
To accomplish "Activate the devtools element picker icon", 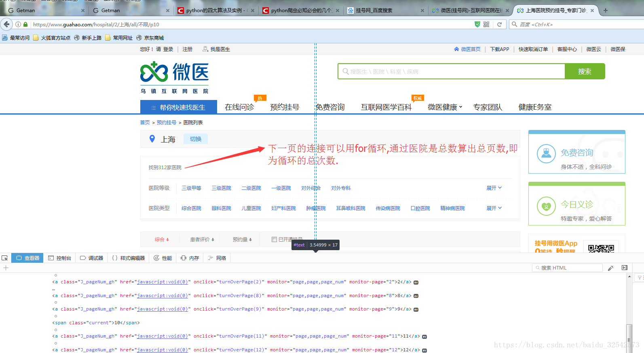I will point(5,258).
